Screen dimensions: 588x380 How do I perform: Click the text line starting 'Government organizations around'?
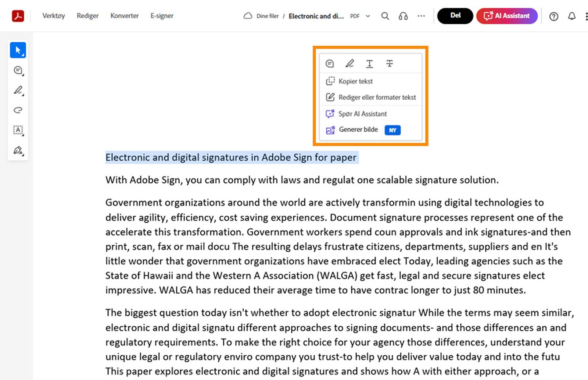click(x=325, y=202)
